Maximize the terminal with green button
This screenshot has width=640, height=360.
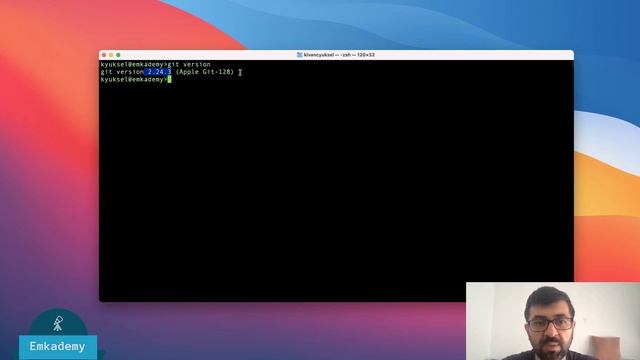point(118,55)
